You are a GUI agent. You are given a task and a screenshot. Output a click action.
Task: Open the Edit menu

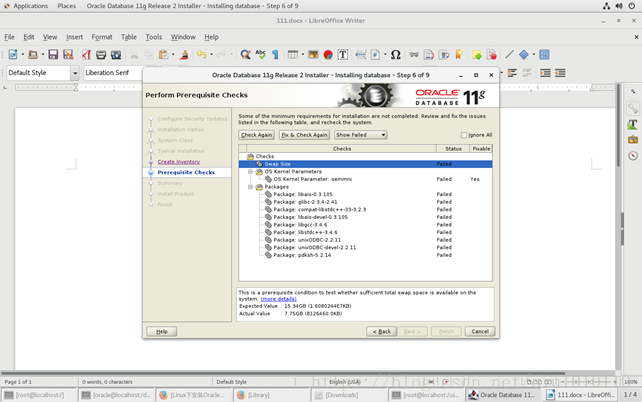tap(29, 37)
